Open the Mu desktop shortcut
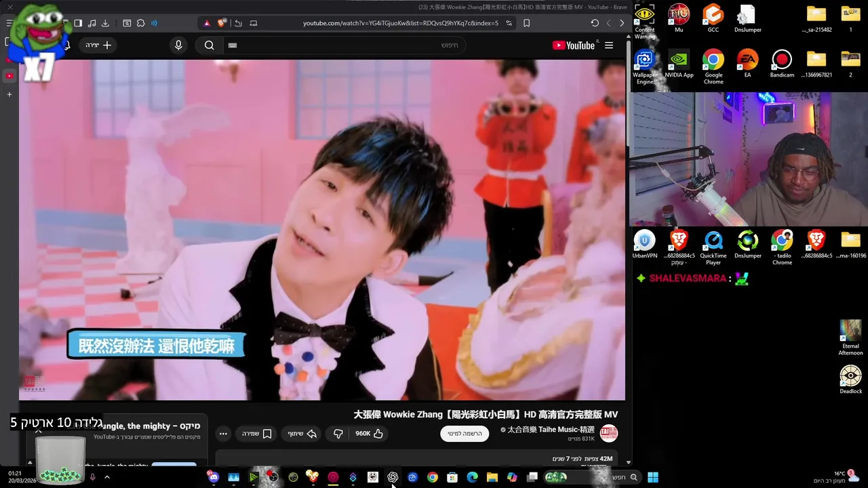The width and height of the screenshot is (868, 488). pyautogui.click(x=679, y=19)
